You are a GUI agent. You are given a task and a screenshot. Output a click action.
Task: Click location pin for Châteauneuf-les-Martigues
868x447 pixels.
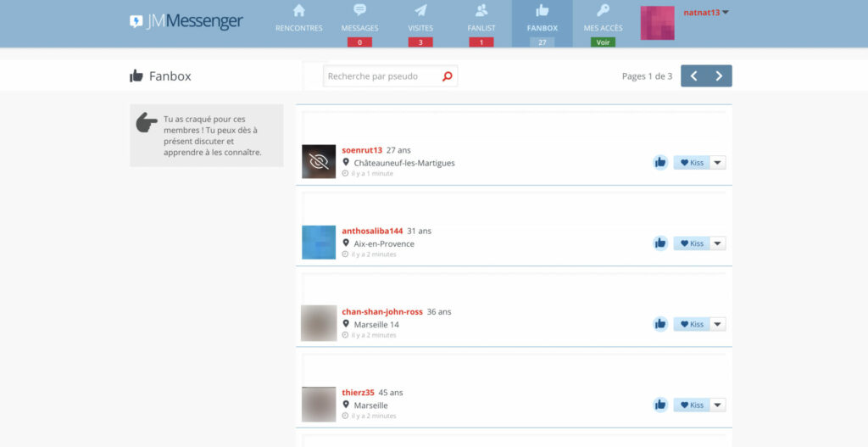tap(346, 162)
